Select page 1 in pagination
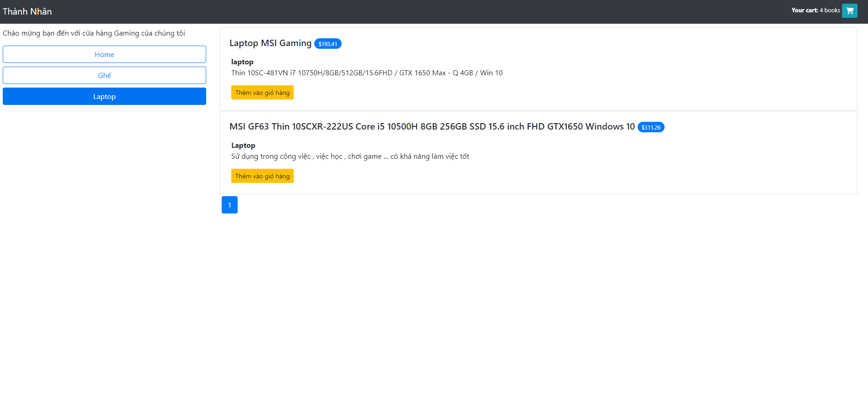868x411 pixels. coord(229,205)
